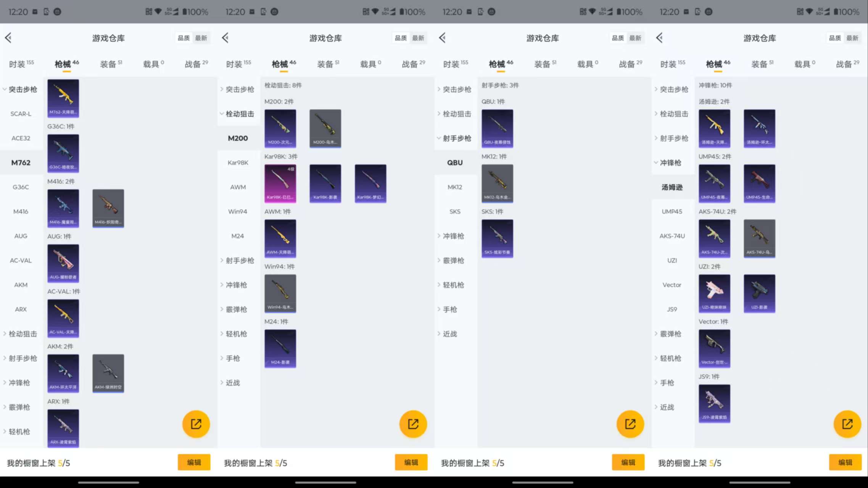View the M200-乌木 sniper skin

tap(325, 129)
